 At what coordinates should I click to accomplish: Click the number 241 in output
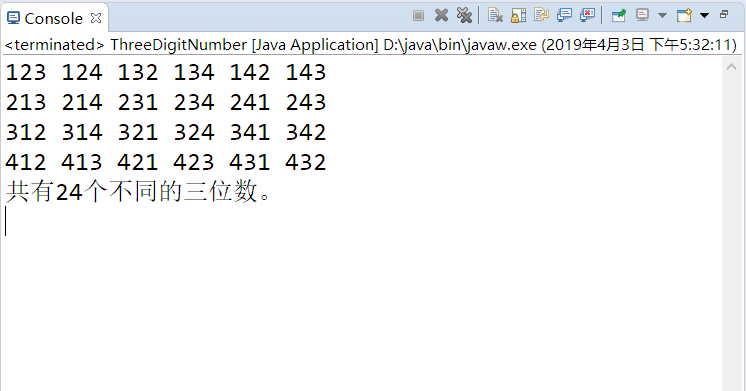[250, 103]
